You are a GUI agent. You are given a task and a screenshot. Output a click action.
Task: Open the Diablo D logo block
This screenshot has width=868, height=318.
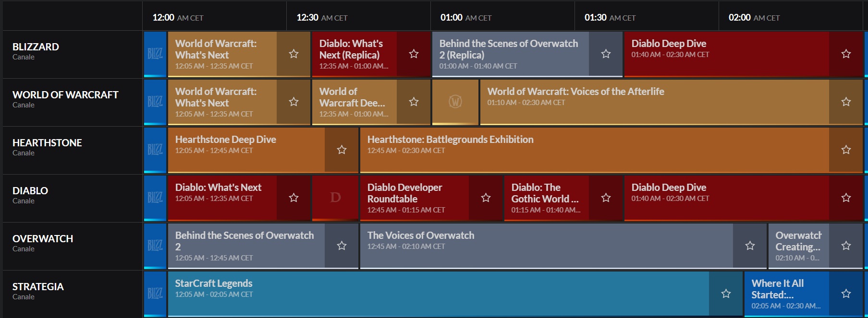(335, 198)
